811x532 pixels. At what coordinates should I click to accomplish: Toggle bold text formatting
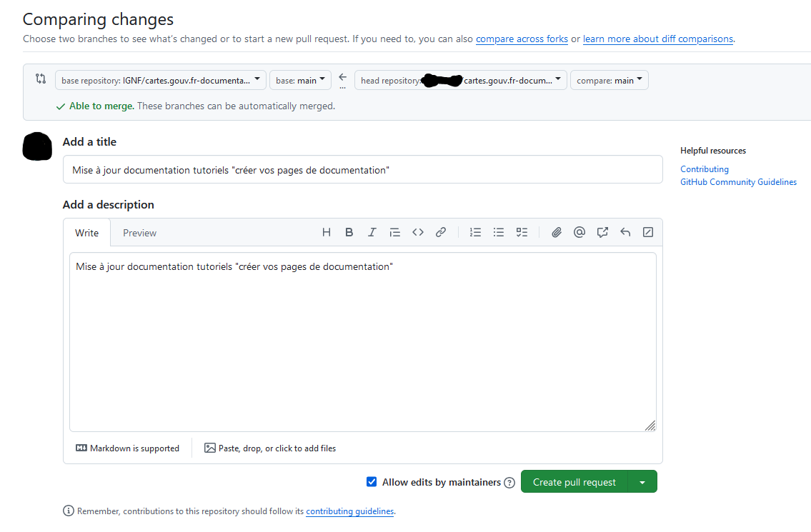349,231
